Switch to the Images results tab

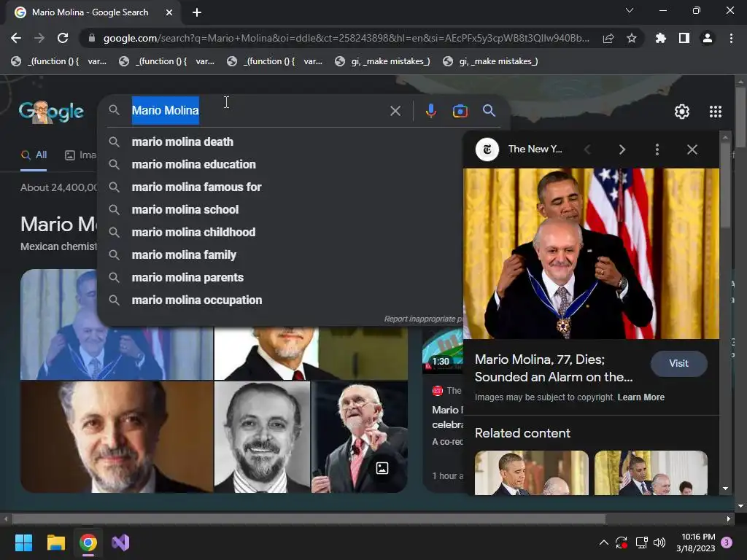[x=80, y=155]
